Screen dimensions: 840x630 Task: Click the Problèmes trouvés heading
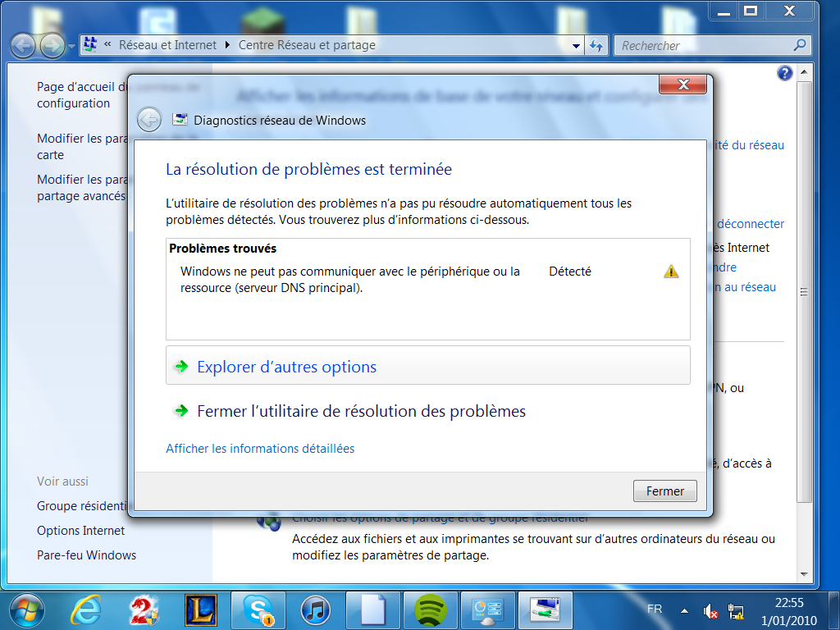(222, 249)
